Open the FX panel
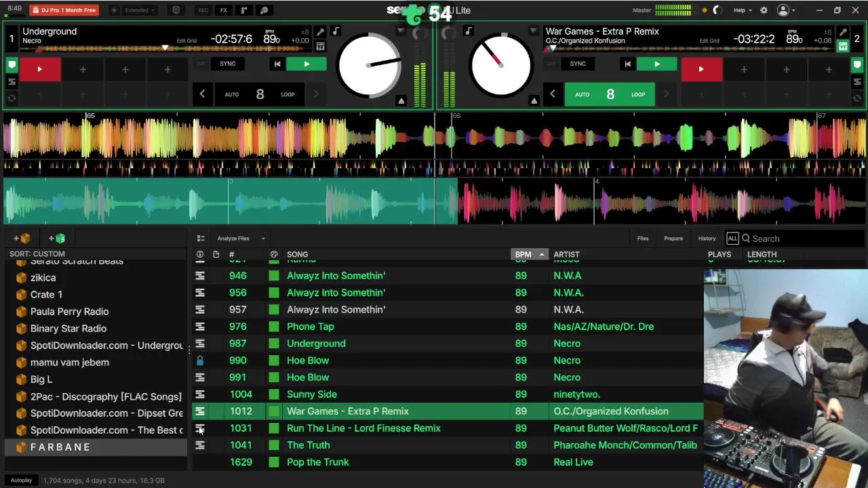Image resolution: width=868 pixels, height=488 pixels. (223, 10)
